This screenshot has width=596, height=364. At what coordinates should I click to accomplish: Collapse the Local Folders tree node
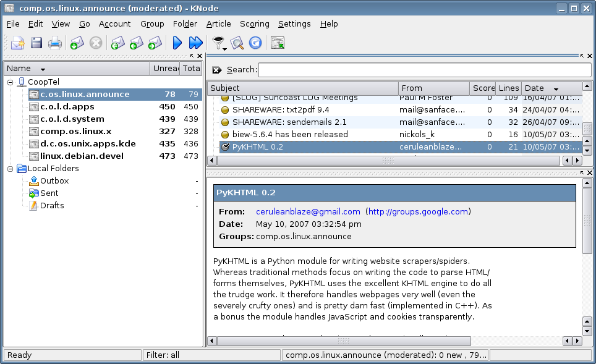point(11,169)
